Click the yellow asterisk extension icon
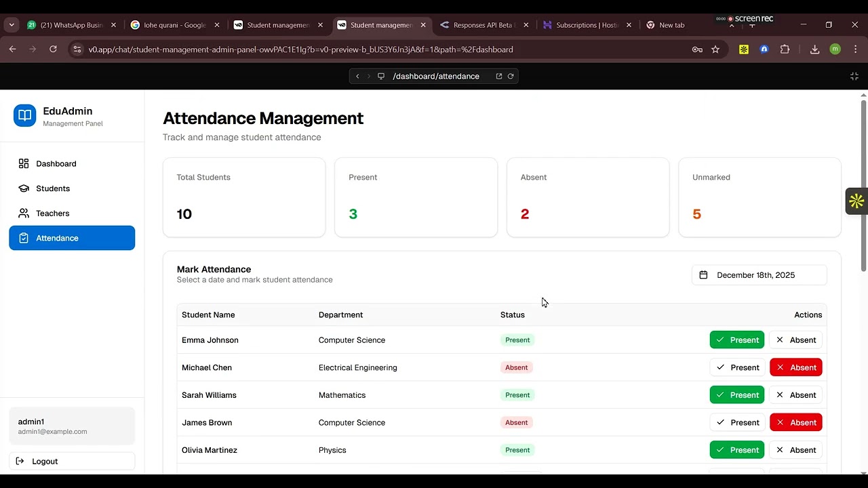Viewport: 868px width, 488px height. pos(744,49)
